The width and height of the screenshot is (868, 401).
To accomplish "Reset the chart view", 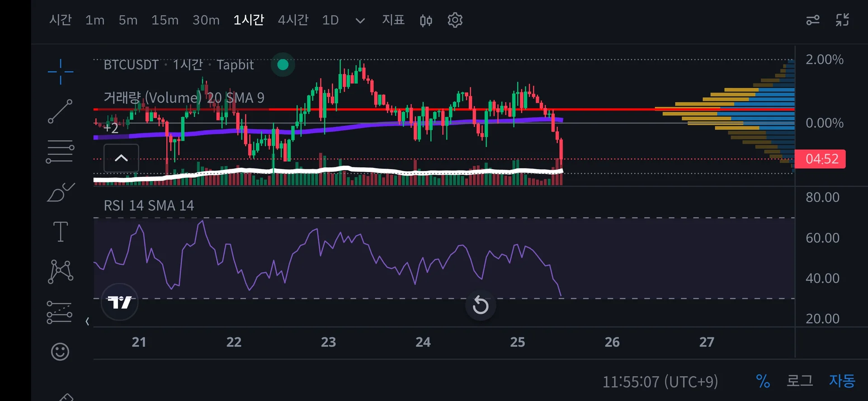I will coord(481,306).
